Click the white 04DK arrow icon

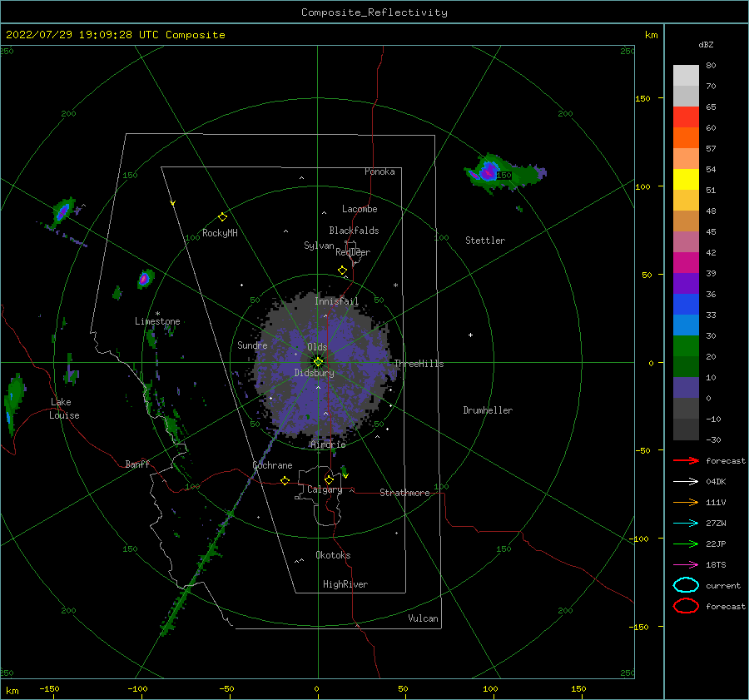686,481
